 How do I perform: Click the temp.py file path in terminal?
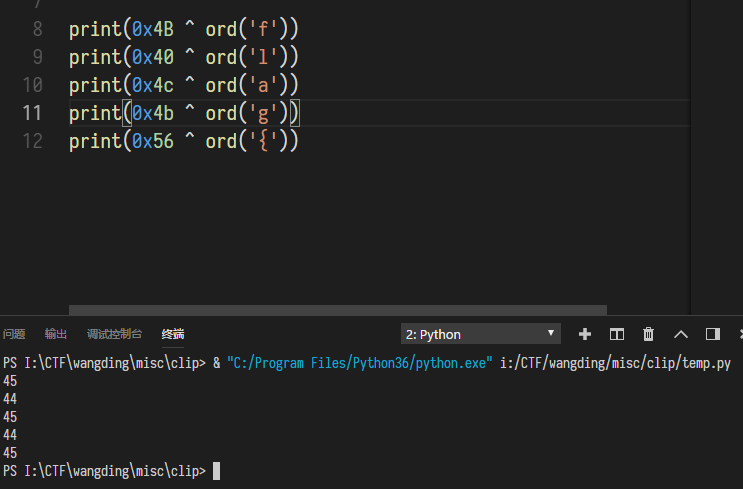pyautogui.click(x=615, y=363)
